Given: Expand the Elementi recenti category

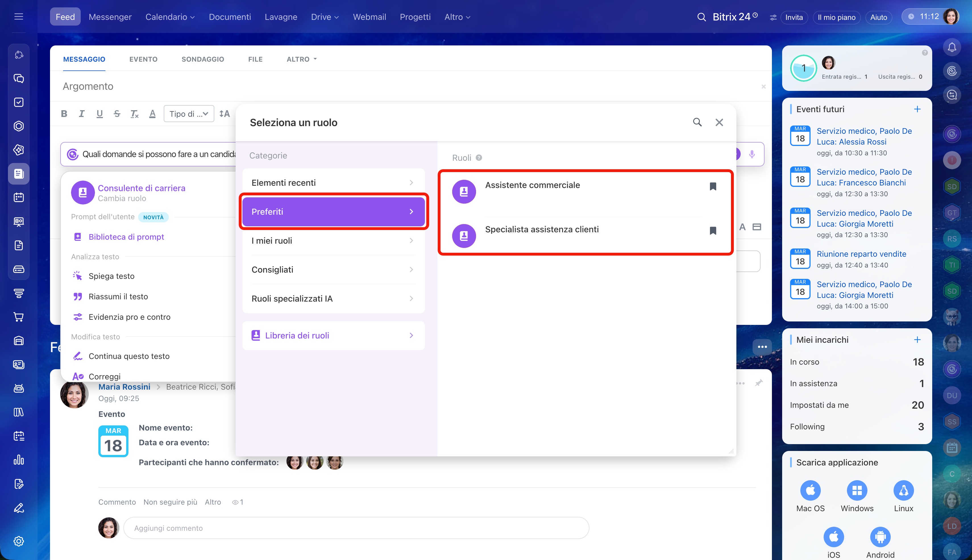Looking at the screenshot, I should [x=333, y=183].
